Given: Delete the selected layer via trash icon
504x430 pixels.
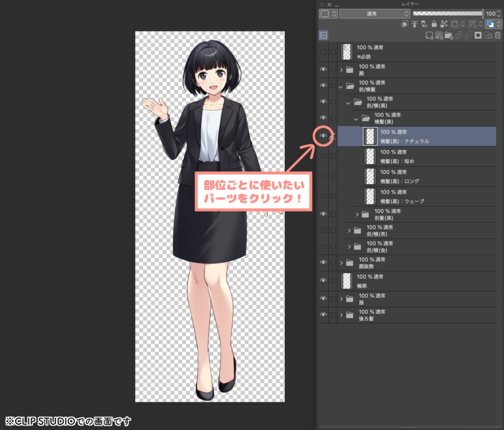Looking at the screenshot, I should 498,35.
